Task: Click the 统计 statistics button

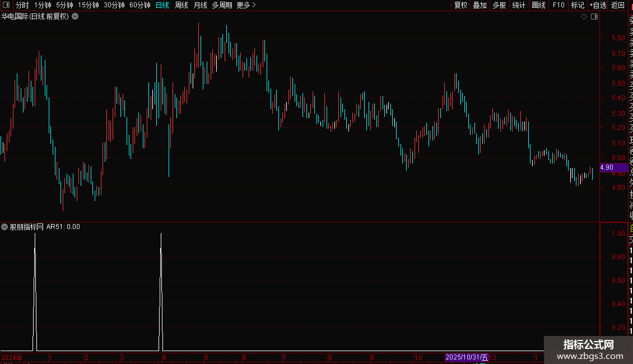Action: [x=519, y=5]
